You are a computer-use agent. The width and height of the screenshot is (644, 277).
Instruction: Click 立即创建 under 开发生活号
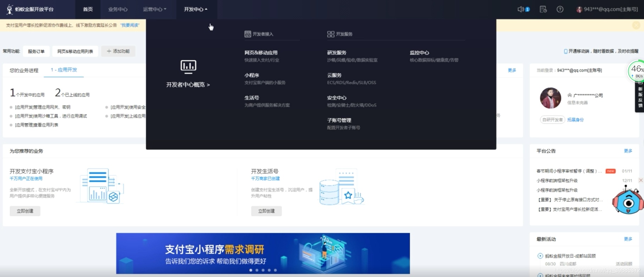coord(266,211)
